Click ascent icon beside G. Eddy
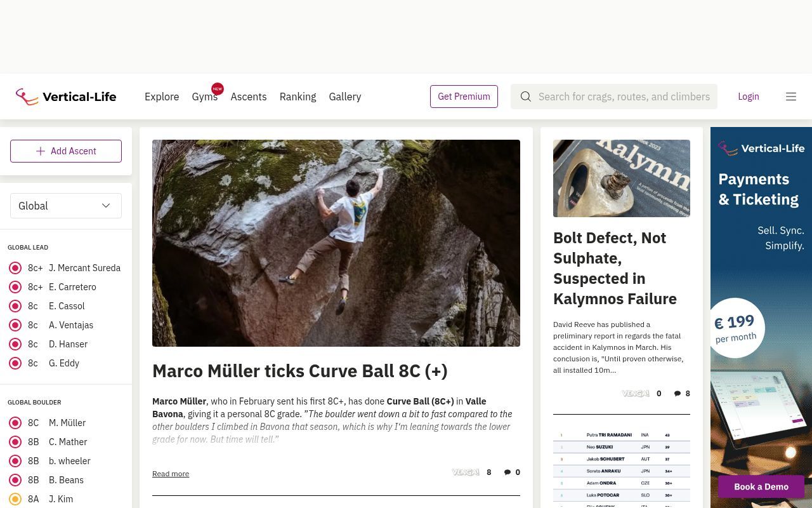 click(15, 363)
